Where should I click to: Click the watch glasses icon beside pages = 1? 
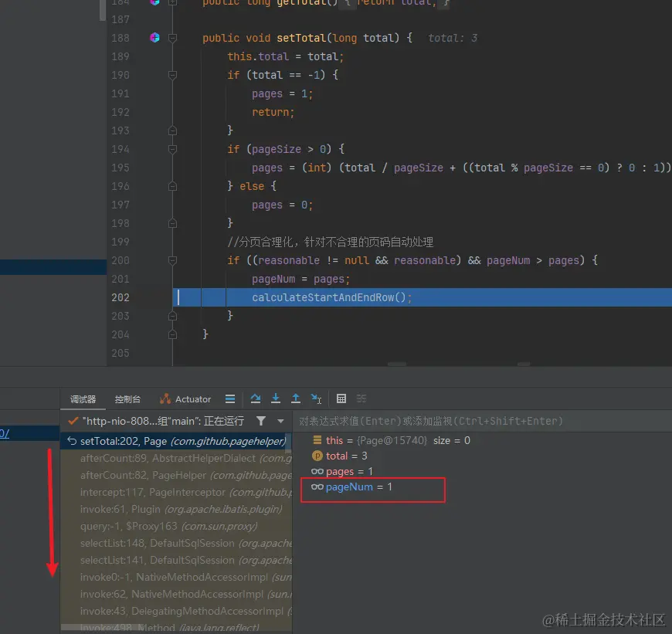[317, 471]
